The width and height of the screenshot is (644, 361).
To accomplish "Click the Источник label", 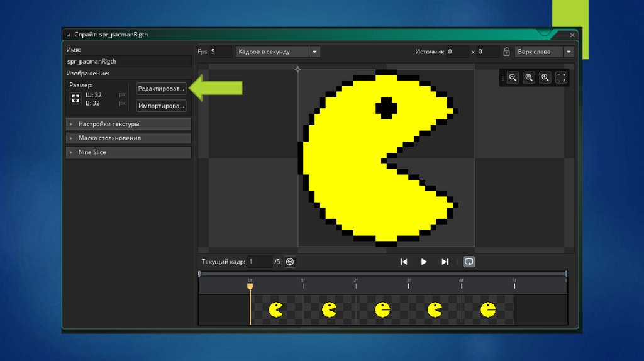I will click(x=430, y=52).
